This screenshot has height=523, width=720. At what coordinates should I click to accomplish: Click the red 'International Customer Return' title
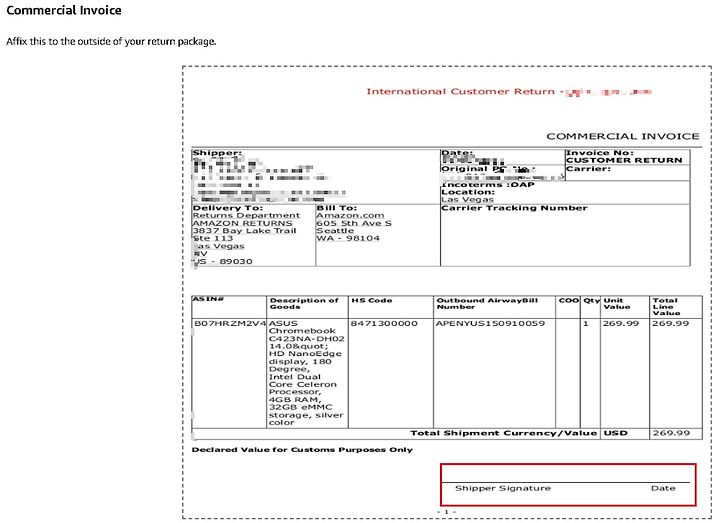[x=460, y=91]
